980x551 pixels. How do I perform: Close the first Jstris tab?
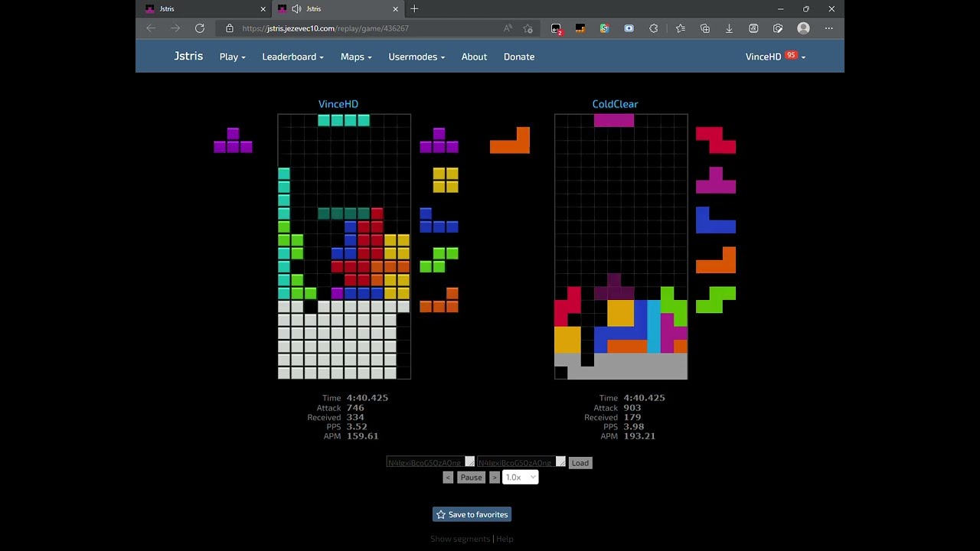[x=263, y=9]
